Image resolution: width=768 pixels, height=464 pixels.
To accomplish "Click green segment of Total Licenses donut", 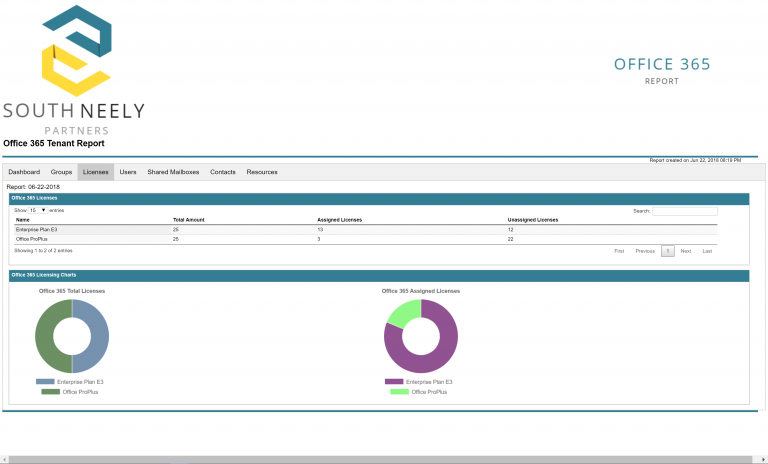I will coord(45,337).
